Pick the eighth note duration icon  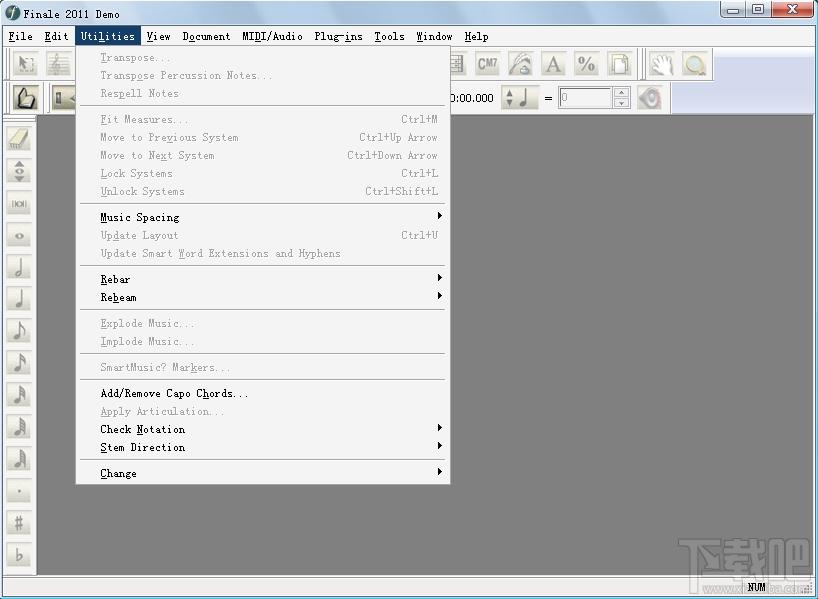(19, 331)
